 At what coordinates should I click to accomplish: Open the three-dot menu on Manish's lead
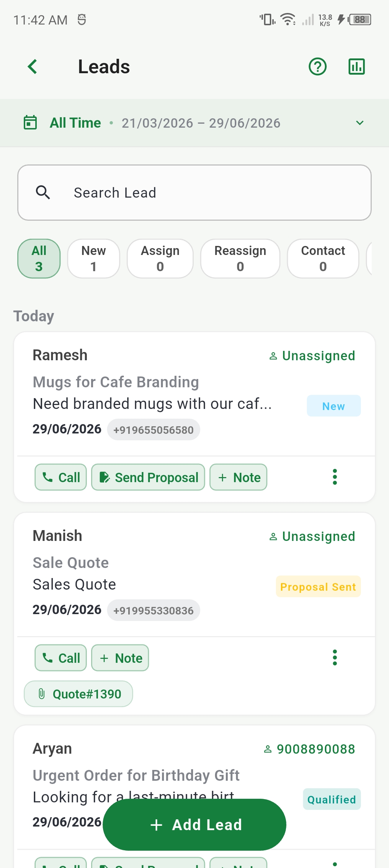(x=335, y=658)
